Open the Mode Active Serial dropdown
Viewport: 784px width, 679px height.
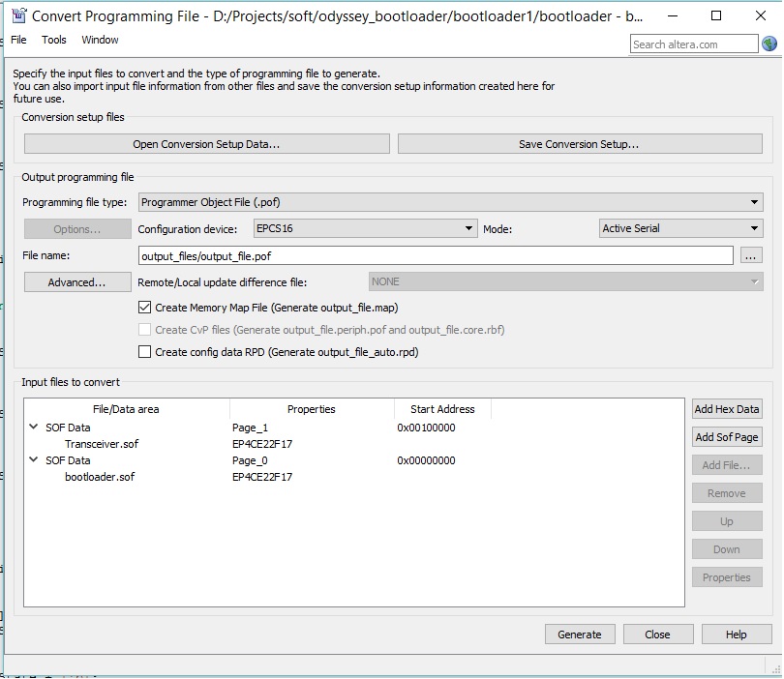pyautogui.click(x=681, y=228)
